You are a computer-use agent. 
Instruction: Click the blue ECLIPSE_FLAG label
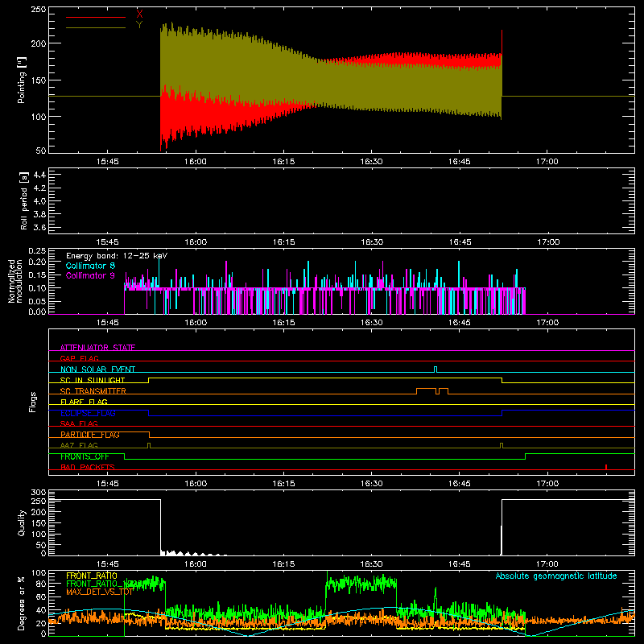pos(88,413)
